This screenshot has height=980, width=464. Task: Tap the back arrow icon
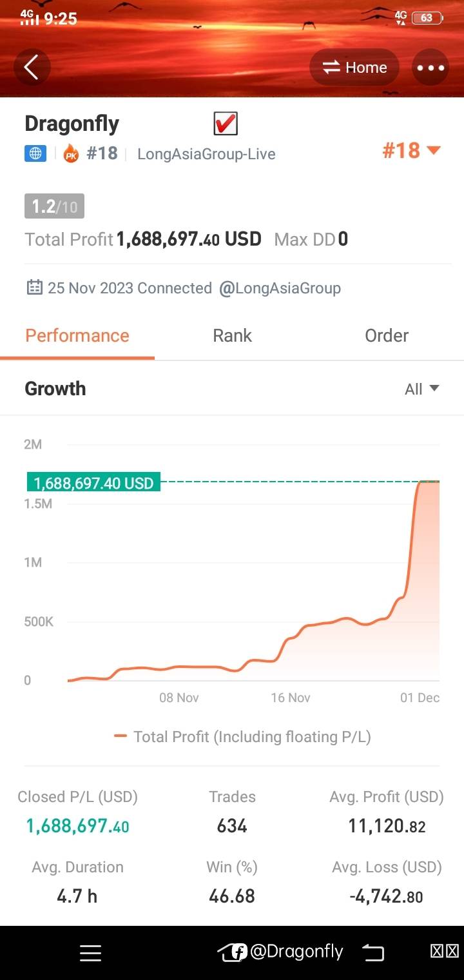click(x=31, y=67)
